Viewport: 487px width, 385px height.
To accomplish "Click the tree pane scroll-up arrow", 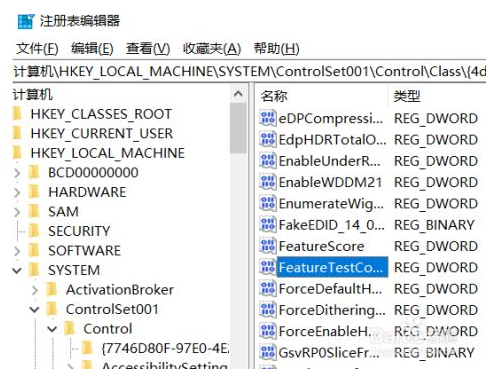I will click(x=238, y=94).
